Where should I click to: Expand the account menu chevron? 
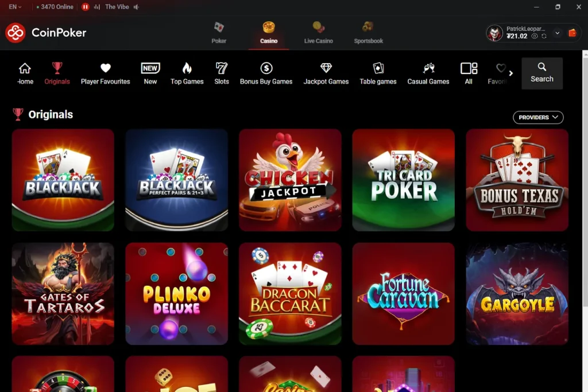click(558, 33)
